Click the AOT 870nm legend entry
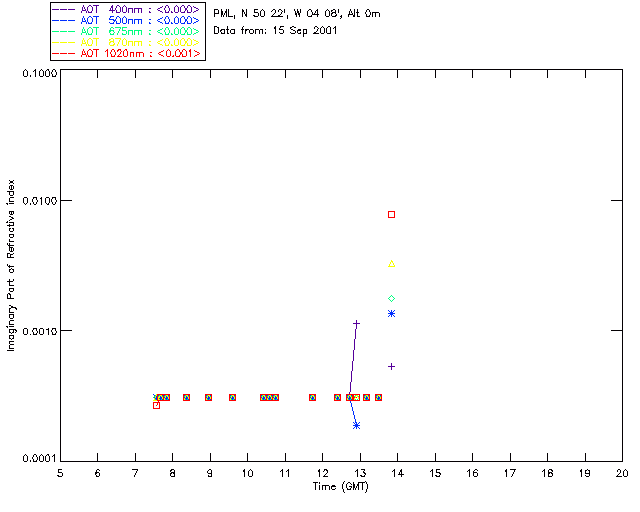640x512 pixels. [x=126, y=42]
